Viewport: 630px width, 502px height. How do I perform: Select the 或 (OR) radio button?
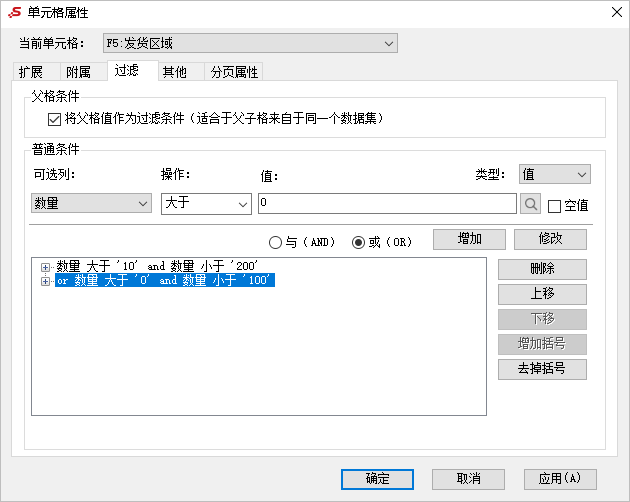pyautogui.click(x=358, y=242)
